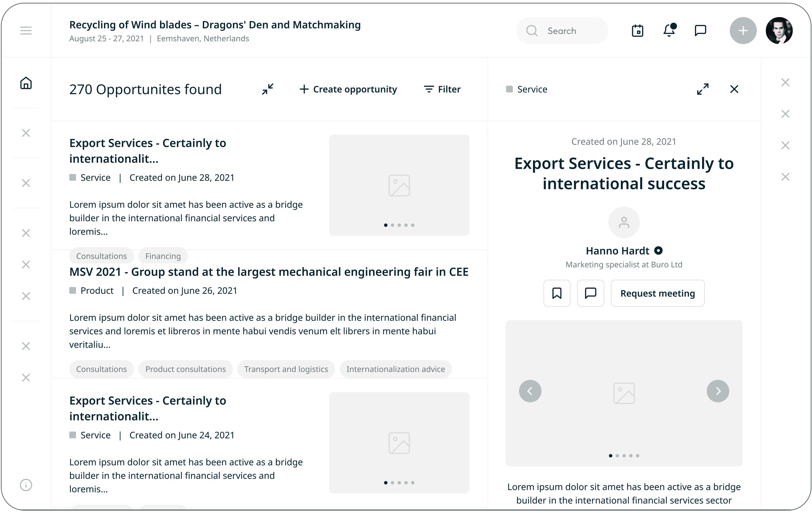Show next image in detail carousel
The width and height of the screenshot is (812, 513).
[x=718, y=391]
